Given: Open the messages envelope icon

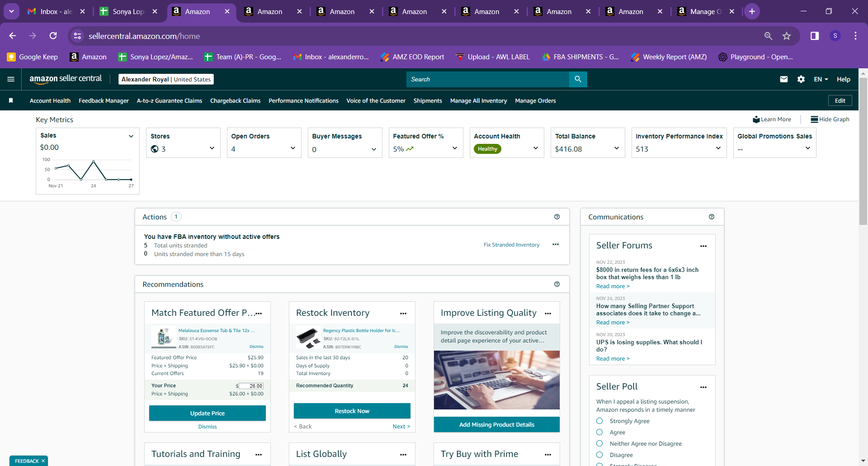Looking at the screenshot, I should point(784,79).
